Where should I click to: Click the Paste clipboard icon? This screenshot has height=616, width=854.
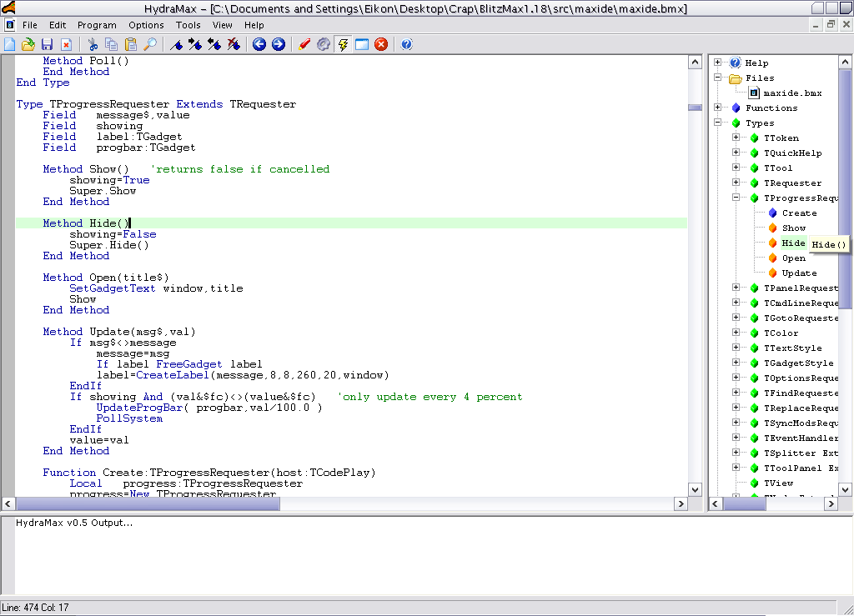(131, 44)
